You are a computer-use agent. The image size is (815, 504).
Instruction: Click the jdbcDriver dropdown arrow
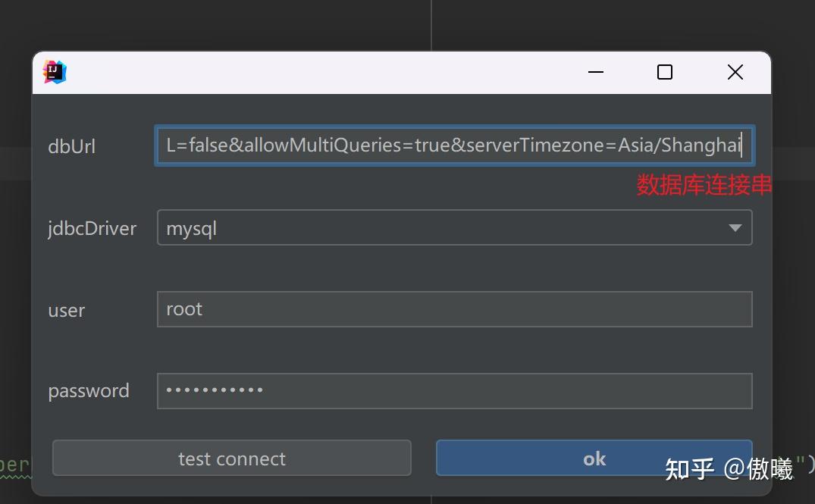732,227
